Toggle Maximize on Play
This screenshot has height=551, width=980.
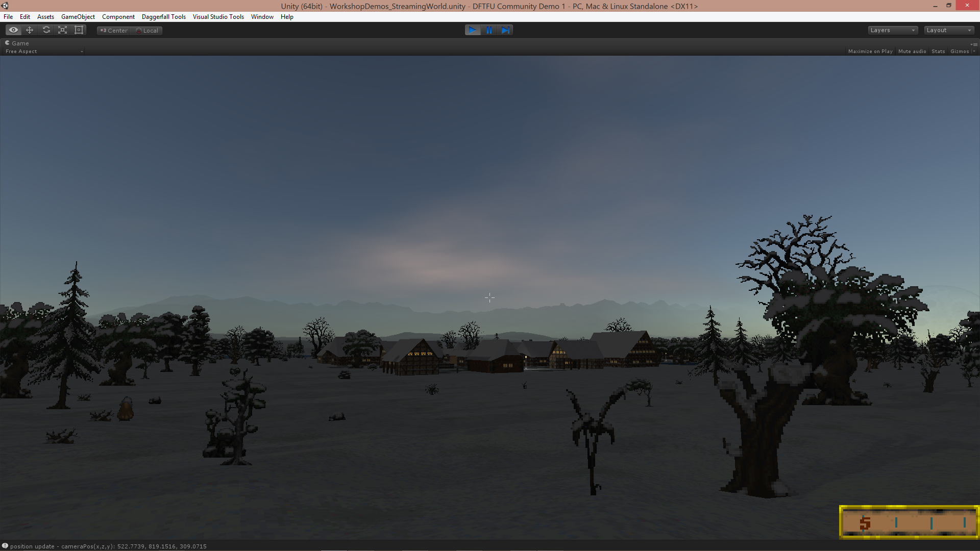pyautogui.click(x=870, y=51)
